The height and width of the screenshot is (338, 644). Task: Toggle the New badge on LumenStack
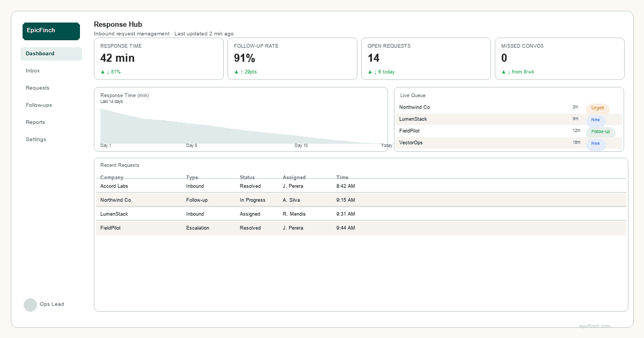(595, 120)
